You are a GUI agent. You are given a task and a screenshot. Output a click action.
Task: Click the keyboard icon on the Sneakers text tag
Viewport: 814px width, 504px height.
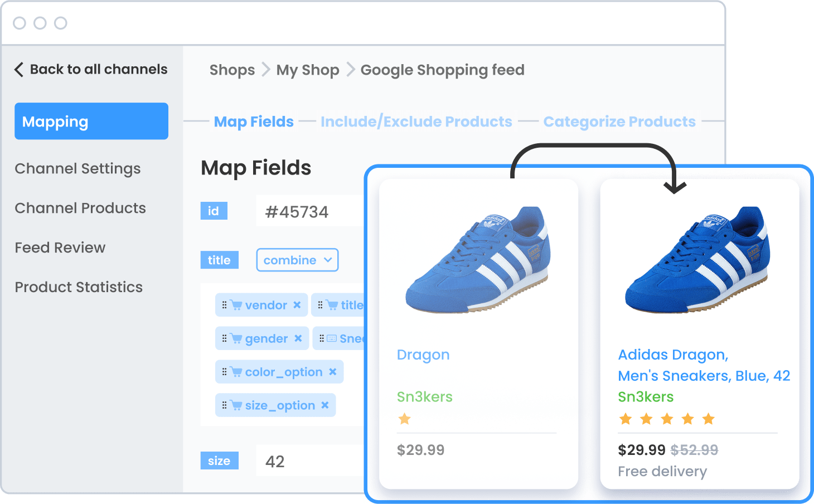[332, 338]
